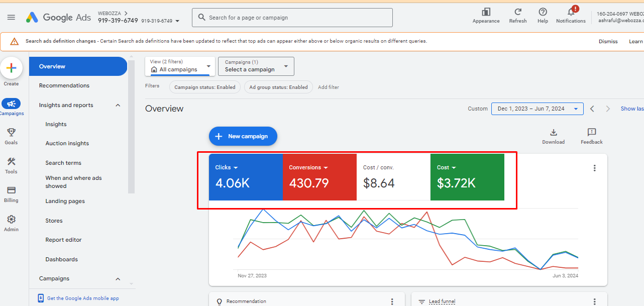644x306 pixels.
Task: Click the Create plus icon
Action: point(11,67)
